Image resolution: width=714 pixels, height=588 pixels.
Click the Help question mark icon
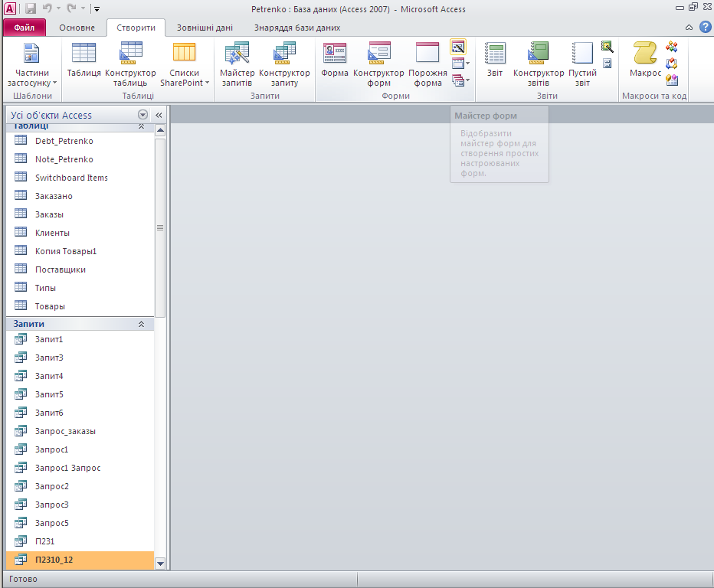(705, 27)
